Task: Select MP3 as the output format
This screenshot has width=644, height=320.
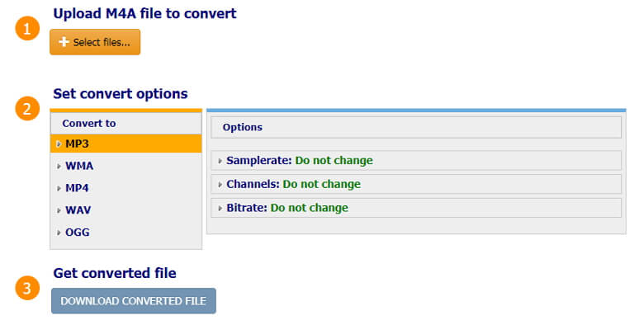Action: [x=126, y=144]
